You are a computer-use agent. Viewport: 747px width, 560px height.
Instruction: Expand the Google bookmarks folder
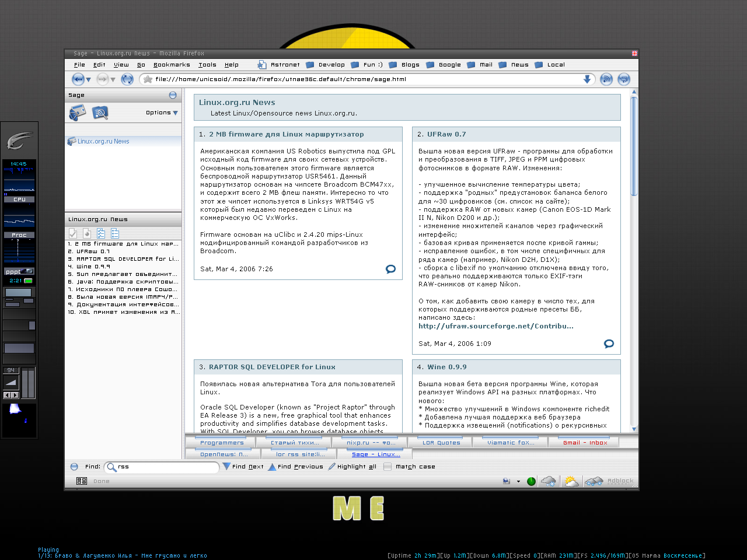pos(444,65)
